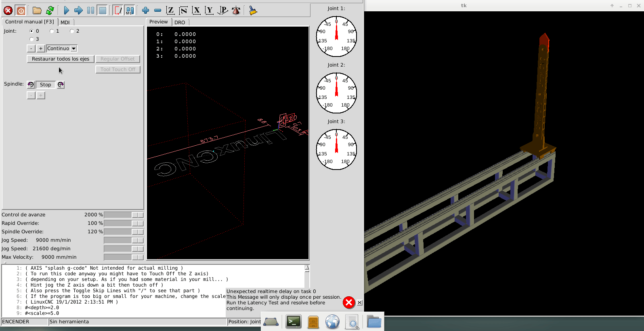Select G-code line 1 splash comment
Screen dimensions: 644x331
click(104, 268)
